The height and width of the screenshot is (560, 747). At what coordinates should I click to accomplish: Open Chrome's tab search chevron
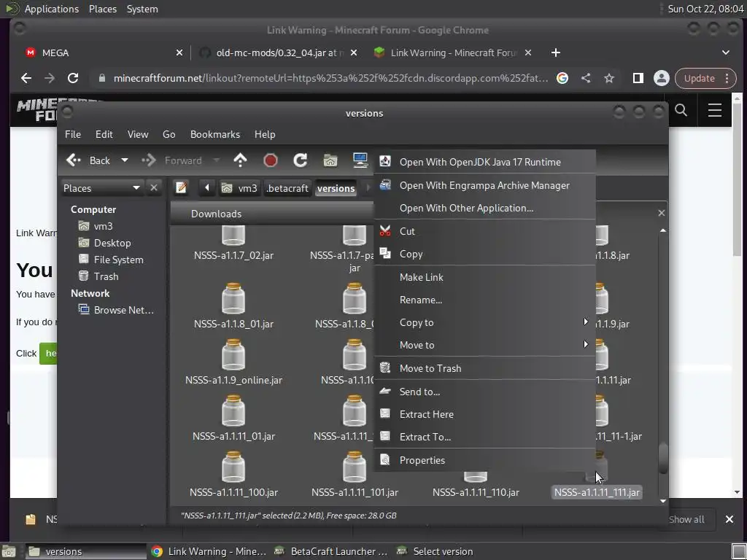click(726, 52)
